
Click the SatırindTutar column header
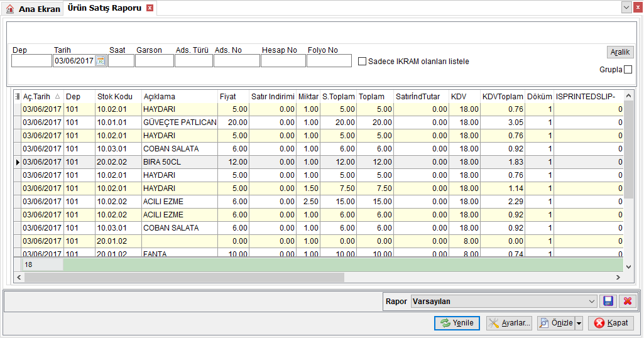click(x=421, y=97)
